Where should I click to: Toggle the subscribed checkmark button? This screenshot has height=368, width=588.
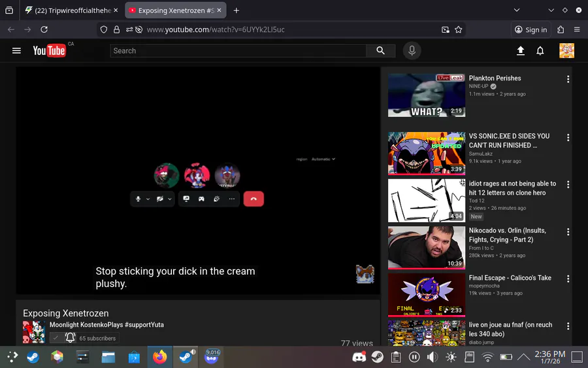pos(56,338)
